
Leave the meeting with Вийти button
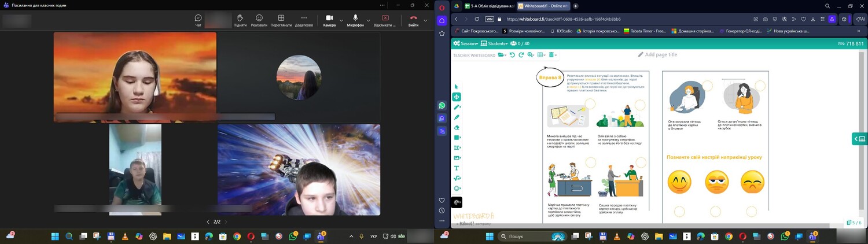click(413, 20)
